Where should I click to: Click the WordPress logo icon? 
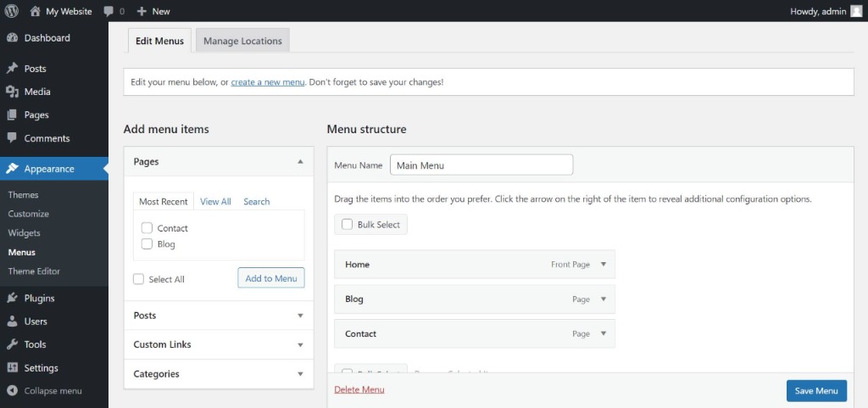[11, 10]
